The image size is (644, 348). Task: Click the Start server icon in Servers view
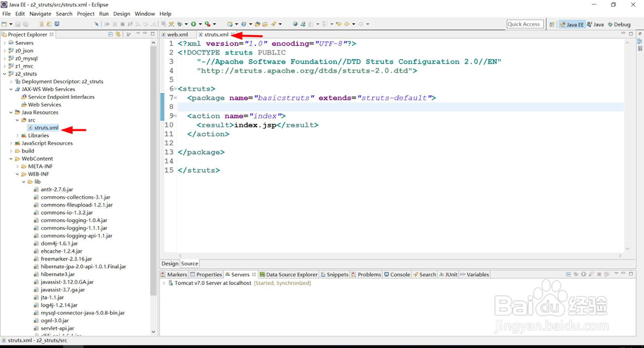point(583,274)
